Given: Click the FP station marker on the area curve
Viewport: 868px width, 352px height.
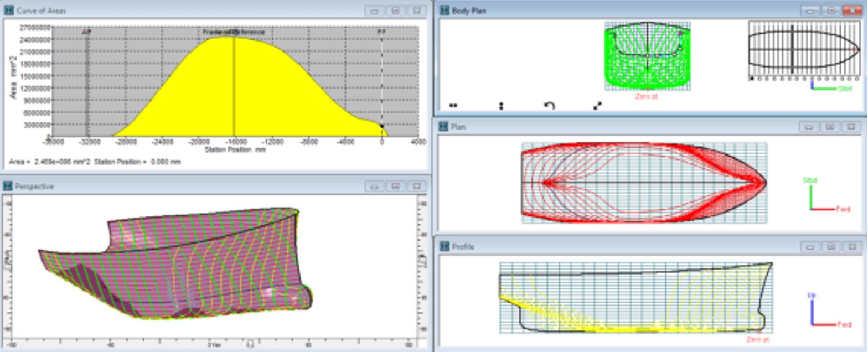Looking at the screenshot, I should point(382,127).
